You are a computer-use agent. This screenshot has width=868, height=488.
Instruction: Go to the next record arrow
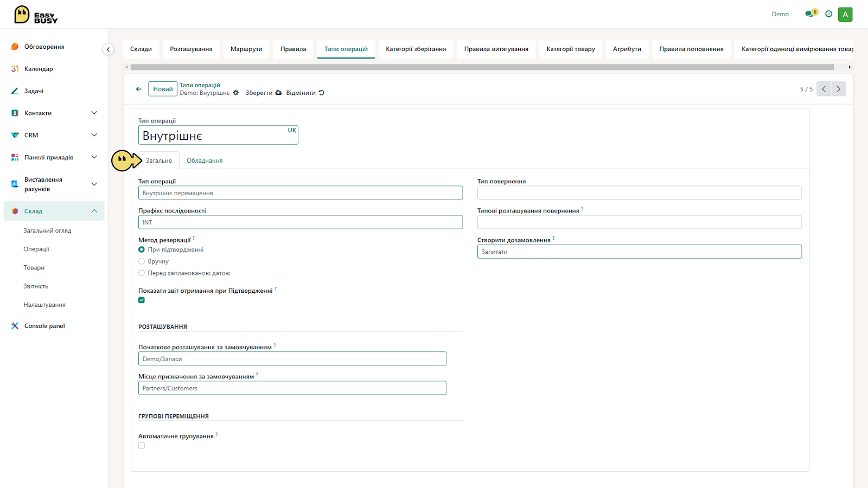point(839,89)
